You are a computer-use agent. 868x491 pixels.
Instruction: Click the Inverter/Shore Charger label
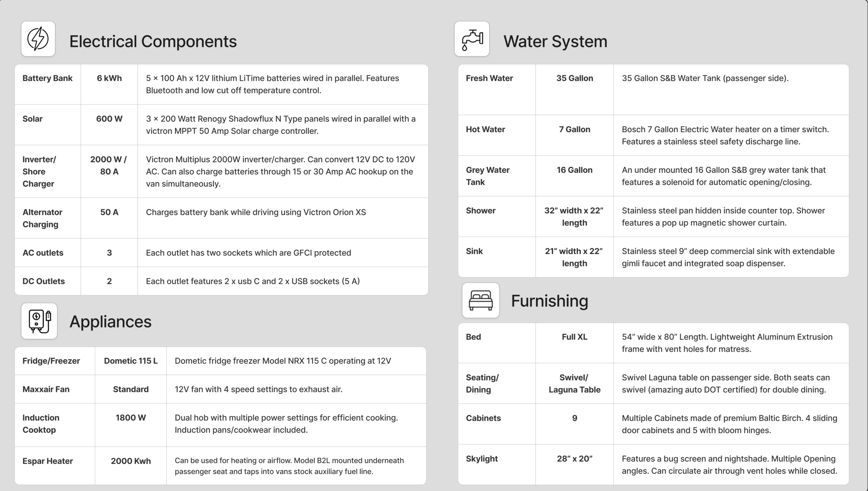(x=39, y=172)
